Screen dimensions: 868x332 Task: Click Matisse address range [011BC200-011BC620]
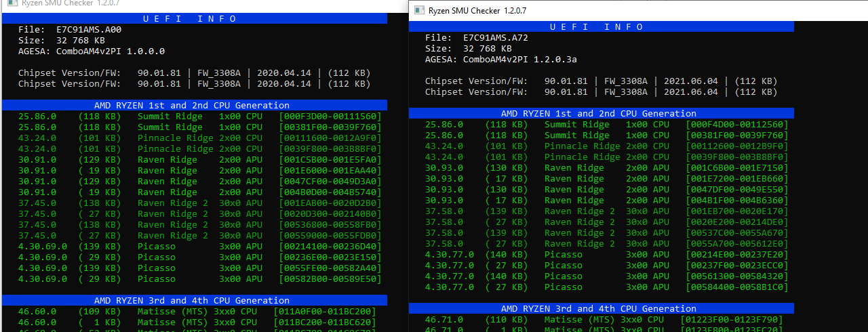pyautogui.click(x=325, y=323)
